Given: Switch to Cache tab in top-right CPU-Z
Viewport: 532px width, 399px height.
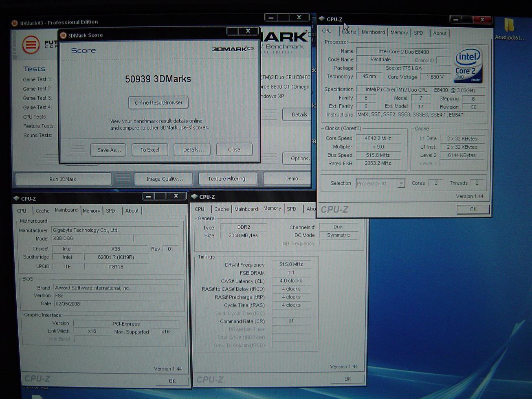Looking at the screenshot, I should (349, 32).
